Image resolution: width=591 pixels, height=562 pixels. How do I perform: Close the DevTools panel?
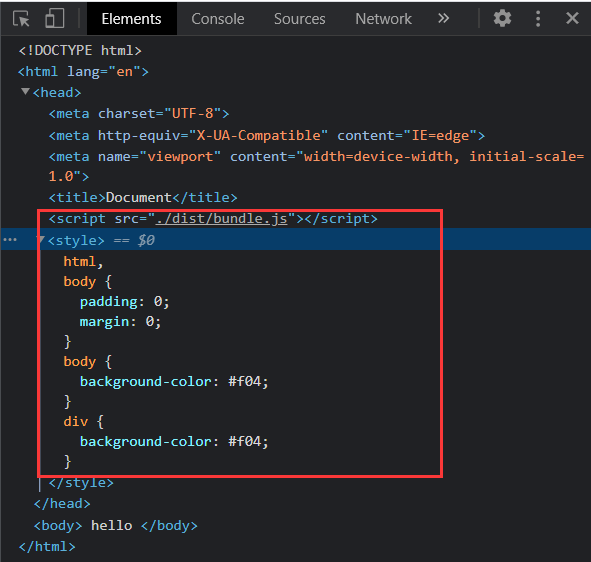tap(572, 18)
